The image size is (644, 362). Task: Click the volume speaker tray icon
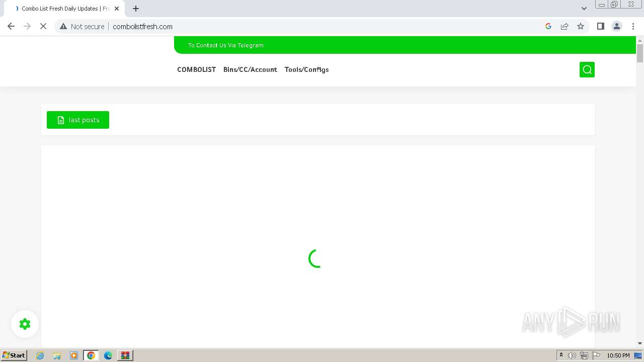pos(572,355)
